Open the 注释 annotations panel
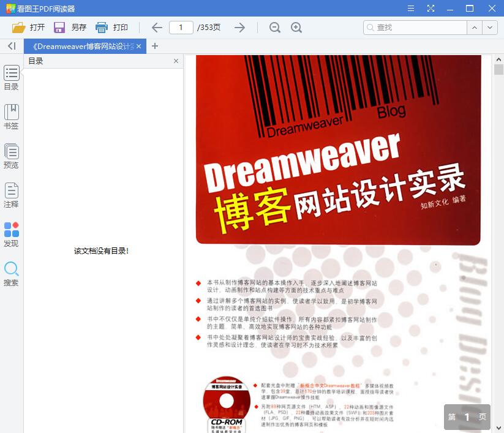The width and height of the screenshot is (504, 433). (11, 195)
